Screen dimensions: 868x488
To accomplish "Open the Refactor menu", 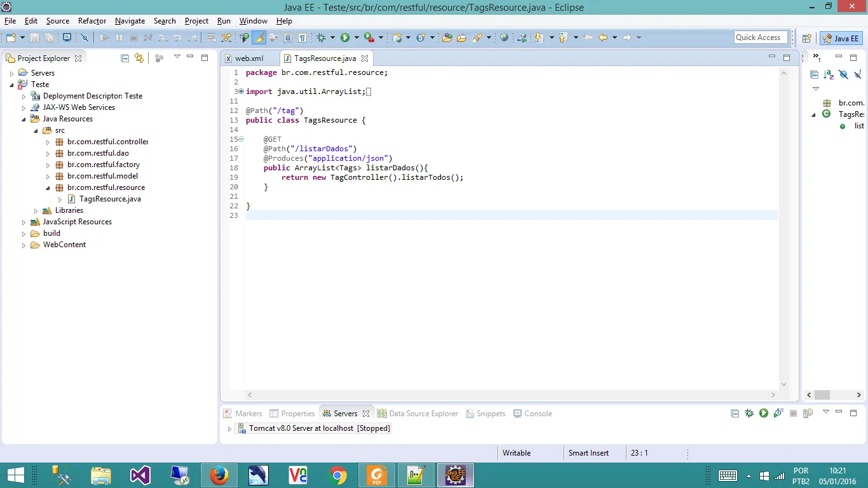I will coord(92,21).
